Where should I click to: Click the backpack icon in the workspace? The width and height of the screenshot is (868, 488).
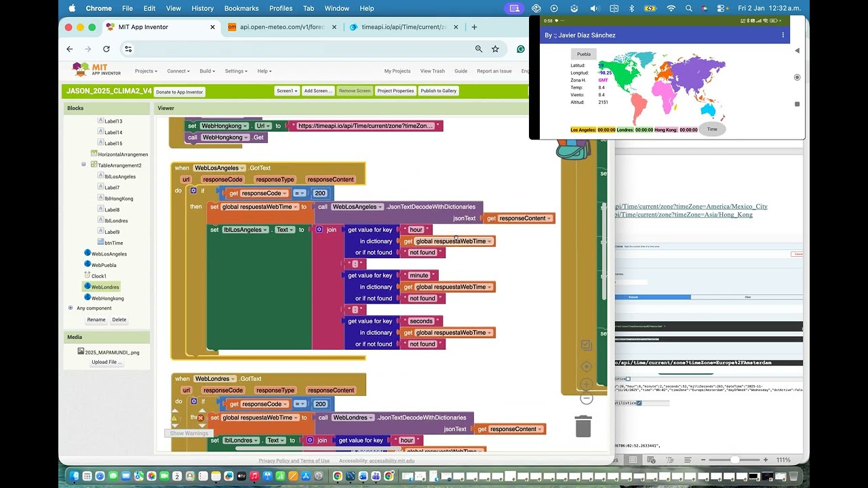573,149
